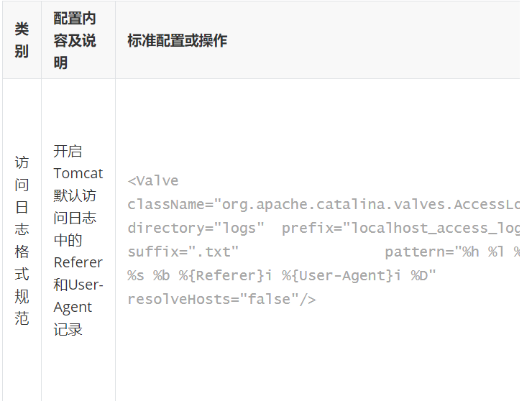Click the 默认访 text in the description
The image size is (532, 401).
[75, 195]
